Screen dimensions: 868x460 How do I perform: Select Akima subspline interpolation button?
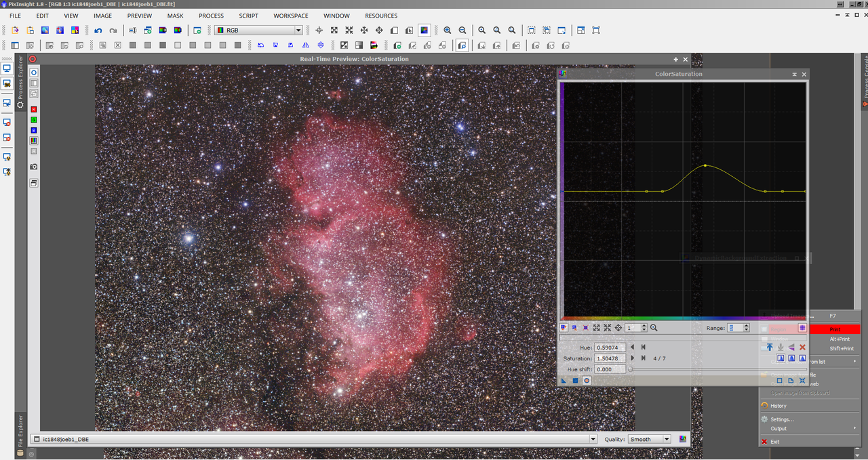click(x=781, y=358)
